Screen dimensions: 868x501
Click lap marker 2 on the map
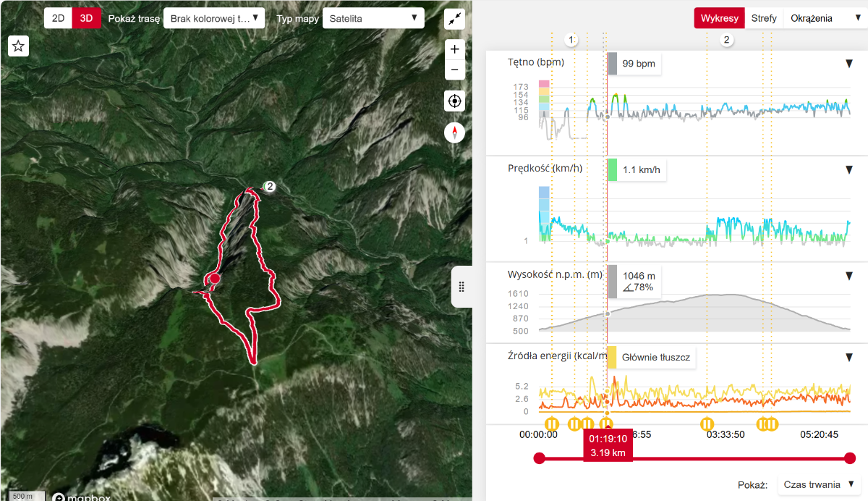[x=270, y=187]
